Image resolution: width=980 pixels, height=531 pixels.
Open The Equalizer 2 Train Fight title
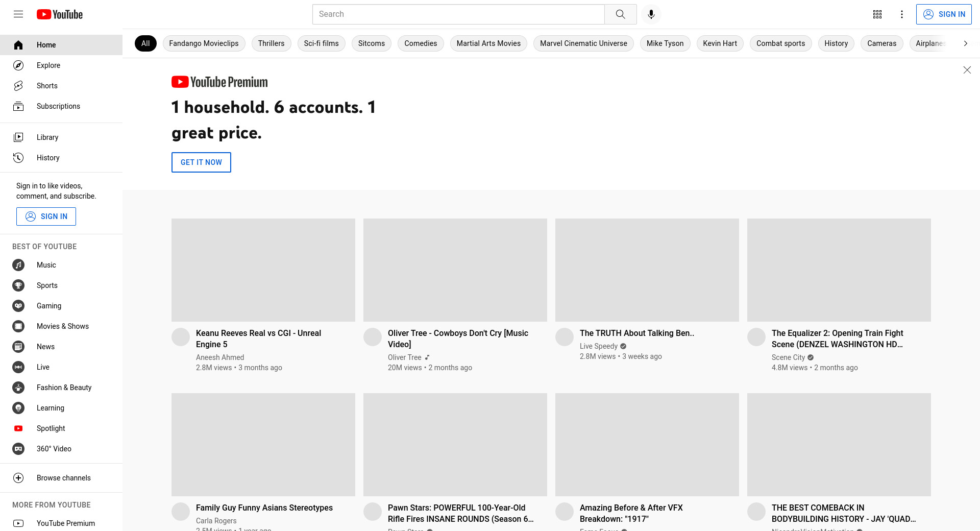click(838, 339)
